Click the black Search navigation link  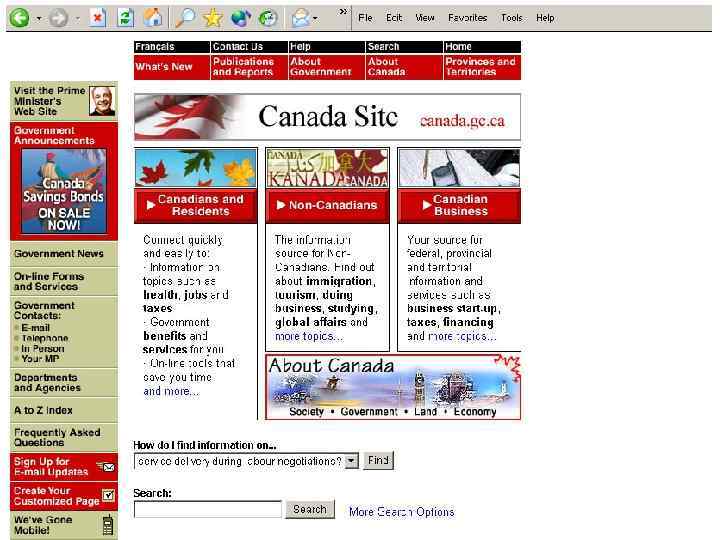[404, 47]
